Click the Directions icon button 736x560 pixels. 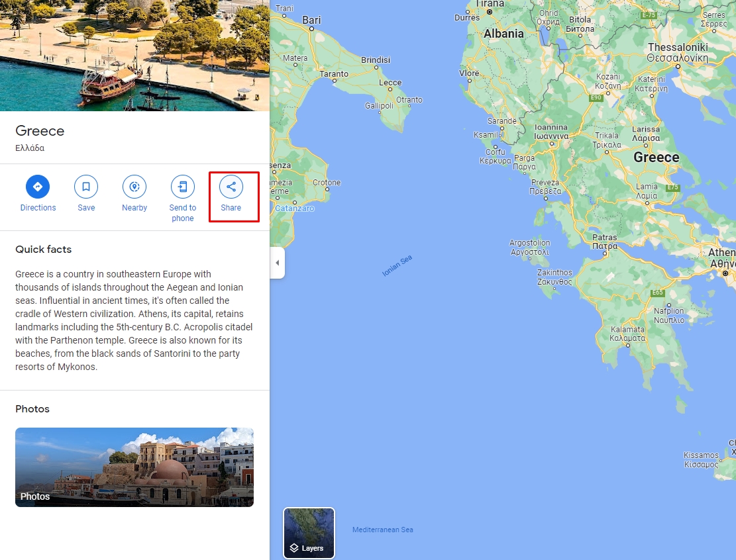point(38,187)
